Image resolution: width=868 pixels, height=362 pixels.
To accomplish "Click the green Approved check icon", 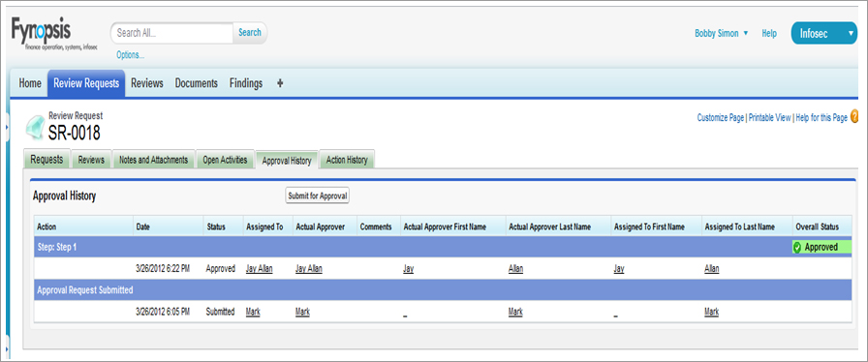I will pyautogui.click(x=797, y=248).
